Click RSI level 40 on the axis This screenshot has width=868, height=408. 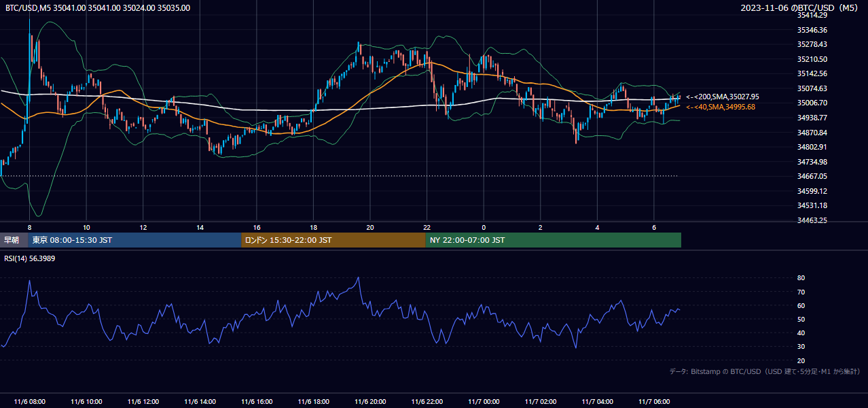point(801,333)
